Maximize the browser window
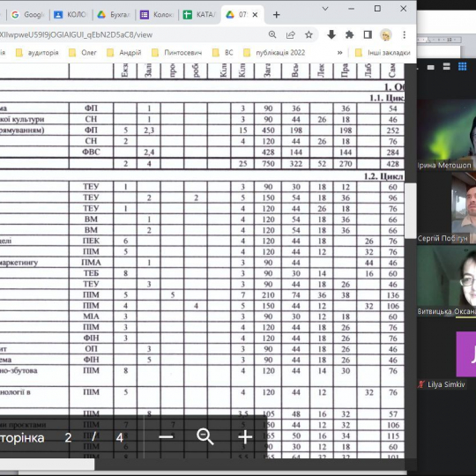 (x=377, y=9)
